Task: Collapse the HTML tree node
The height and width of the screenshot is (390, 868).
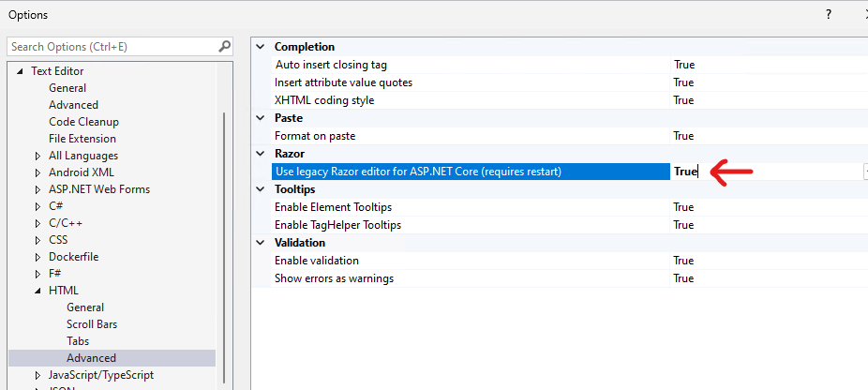Action: [37, 291]
